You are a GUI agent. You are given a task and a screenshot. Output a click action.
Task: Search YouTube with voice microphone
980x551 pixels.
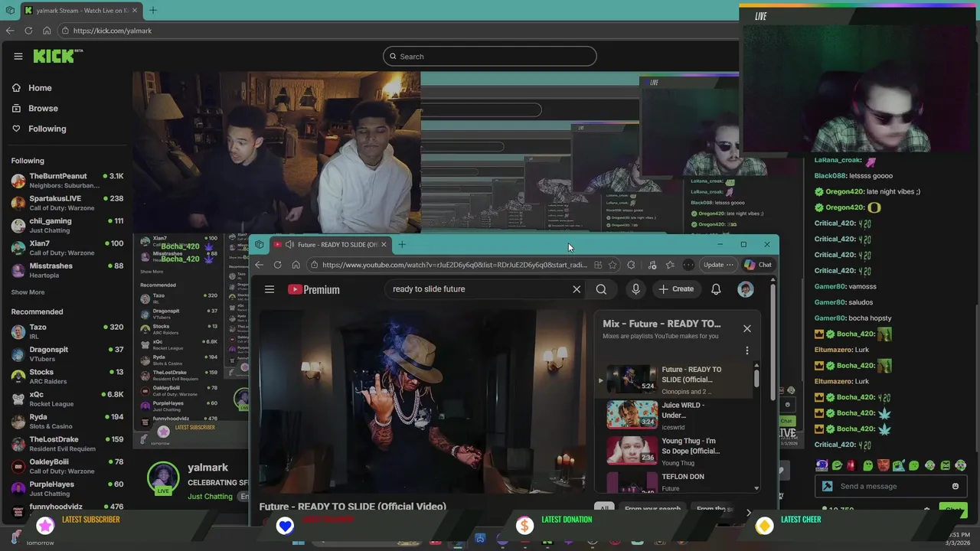click(x=635, y=289)
